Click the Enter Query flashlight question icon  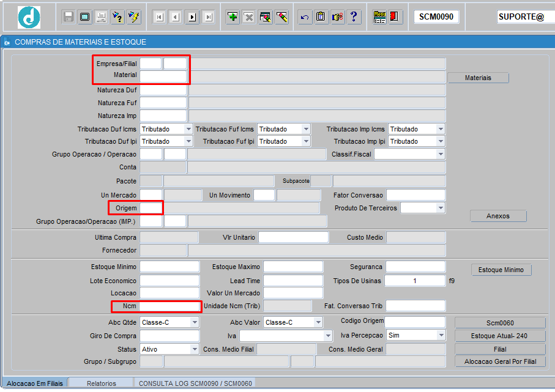pos(117,17)
